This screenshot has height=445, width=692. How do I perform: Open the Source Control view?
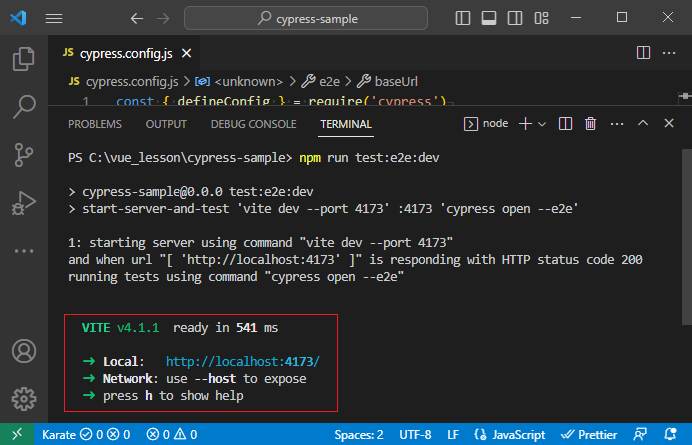click(x=23, y=155)
